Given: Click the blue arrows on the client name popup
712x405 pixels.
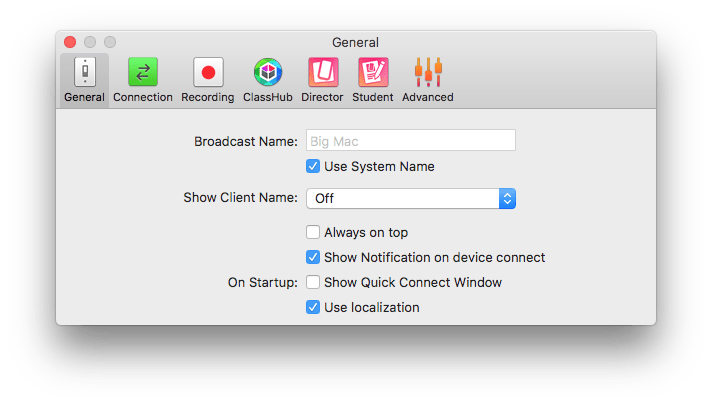Looking at the screenshot, I should point(507,198).
